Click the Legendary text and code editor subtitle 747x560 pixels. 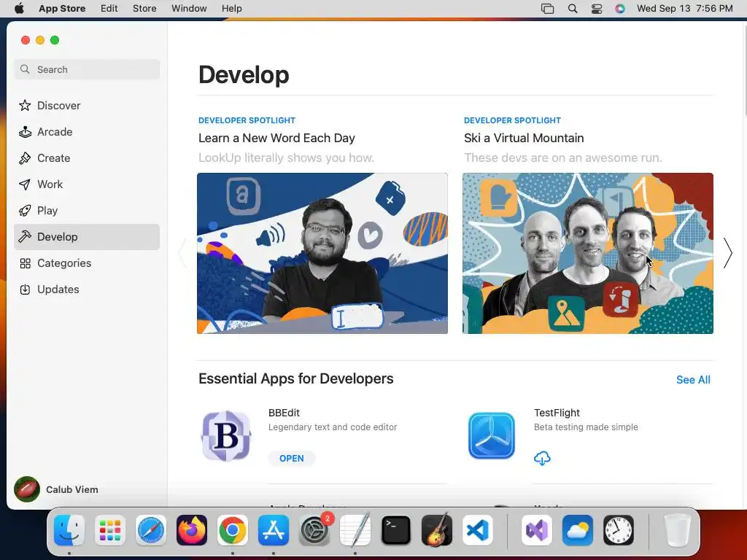click(x=333, y=427)
